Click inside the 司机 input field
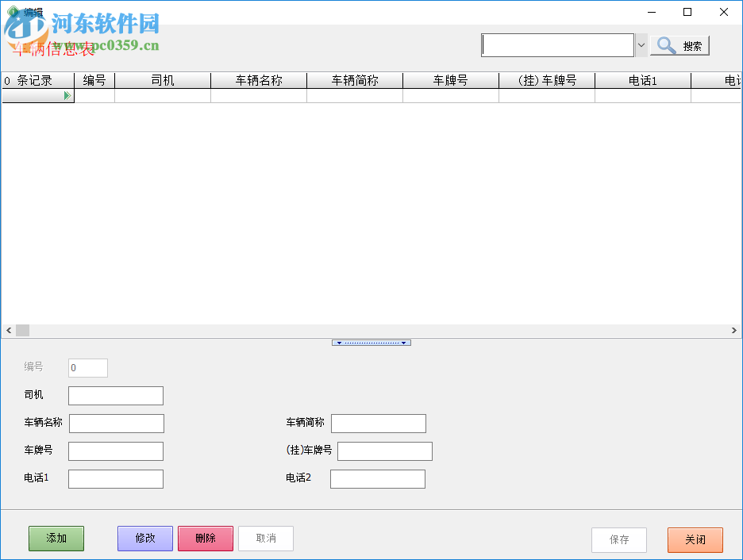This screenshot has height=560, width=743. pos(115,395)
